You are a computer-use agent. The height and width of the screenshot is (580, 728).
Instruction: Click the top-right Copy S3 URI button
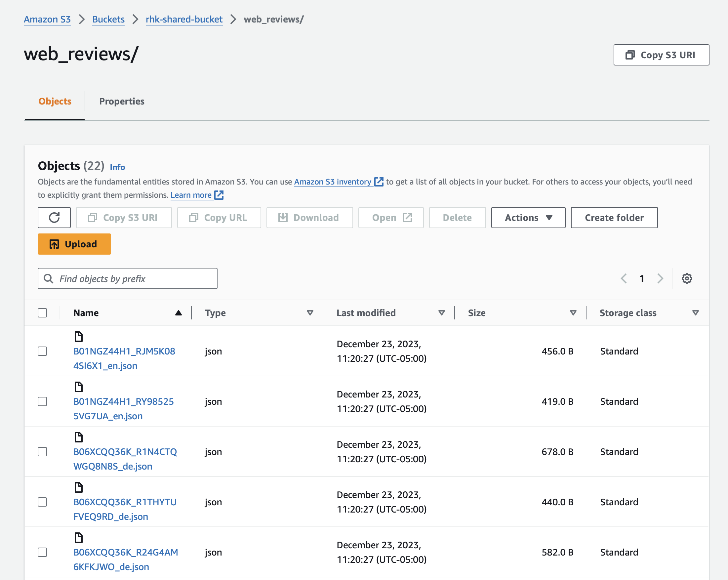click(661, 55)
